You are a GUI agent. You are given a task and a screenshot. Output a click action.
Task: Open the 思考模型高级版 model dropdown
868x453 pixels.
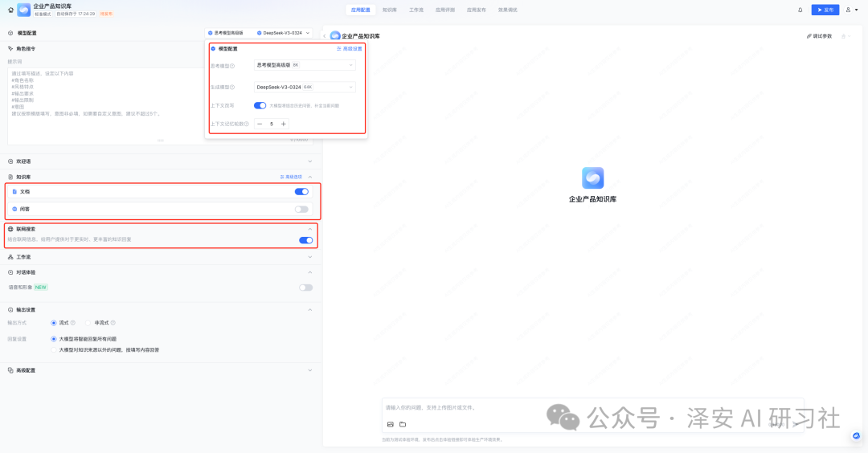[305, 65]
